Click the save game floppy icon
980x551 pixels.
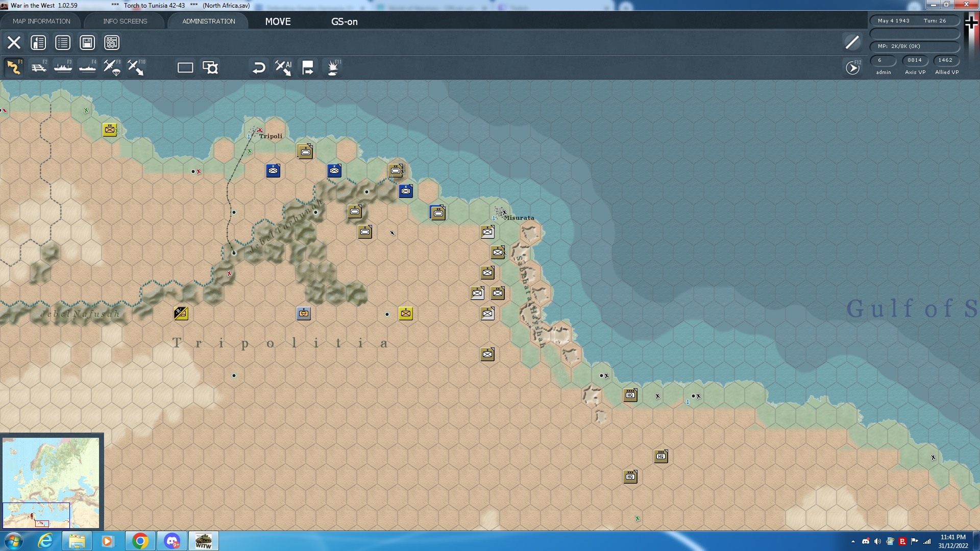pyautogui.click(x=87, y=42)
